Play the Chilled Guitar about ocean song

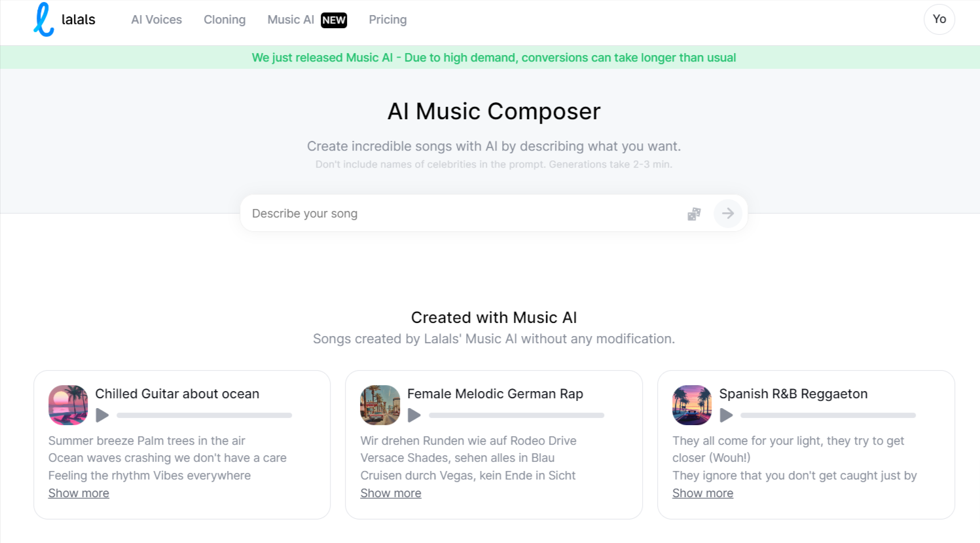(x=102, y=415)
